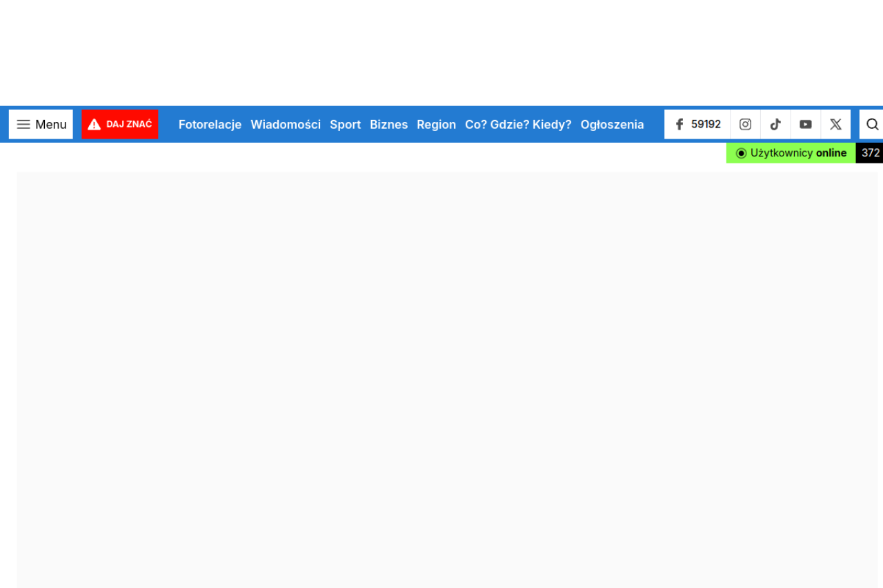This screenshot has height=588, width=883.
Task: Click the online status dot icon
Action: 741,153
